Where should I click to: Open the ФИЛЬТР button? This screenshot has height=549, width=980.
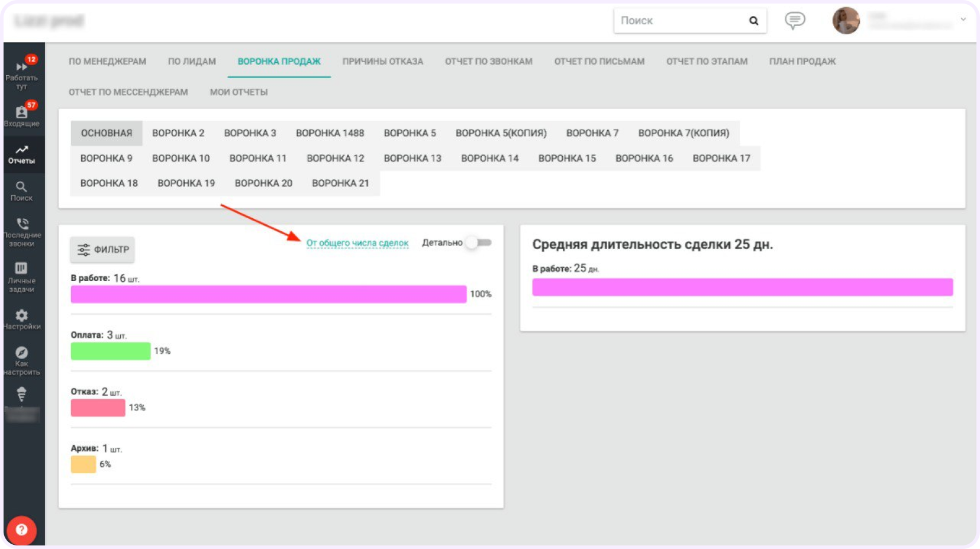[x=102, y=250]
